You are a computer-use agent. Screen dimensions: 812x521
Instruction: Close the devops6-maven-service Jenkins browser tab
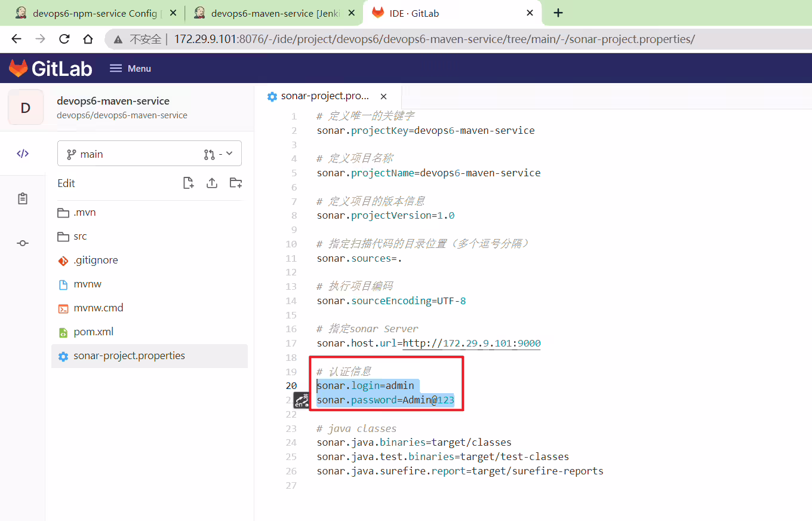tap(351, 13)
